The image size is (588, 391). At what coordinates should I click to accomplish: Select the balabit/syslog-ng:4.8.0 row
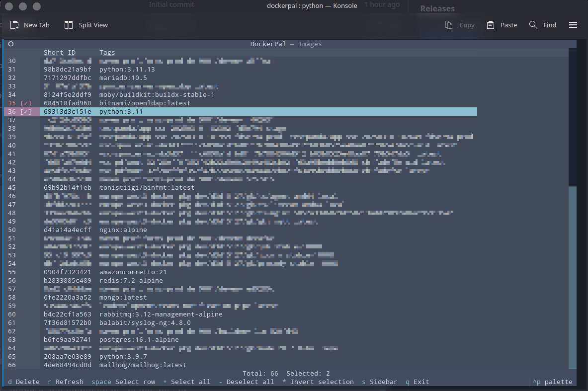(241, 323)
